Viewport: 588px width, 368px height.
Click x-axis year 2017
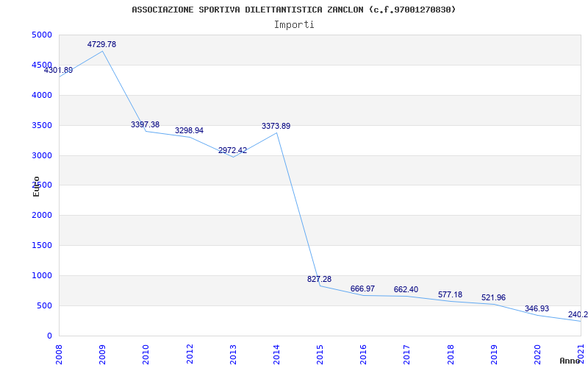coord(407,355)
